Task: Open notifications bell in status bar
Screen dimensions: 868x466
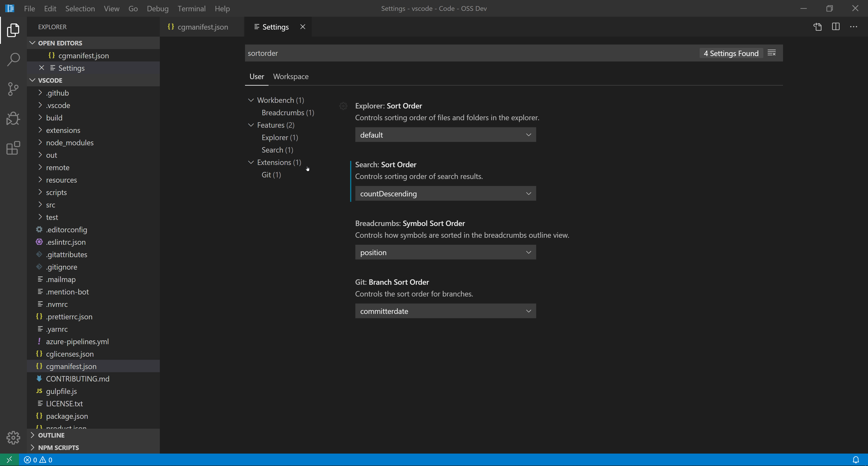Action: click(x=856, y=460)
